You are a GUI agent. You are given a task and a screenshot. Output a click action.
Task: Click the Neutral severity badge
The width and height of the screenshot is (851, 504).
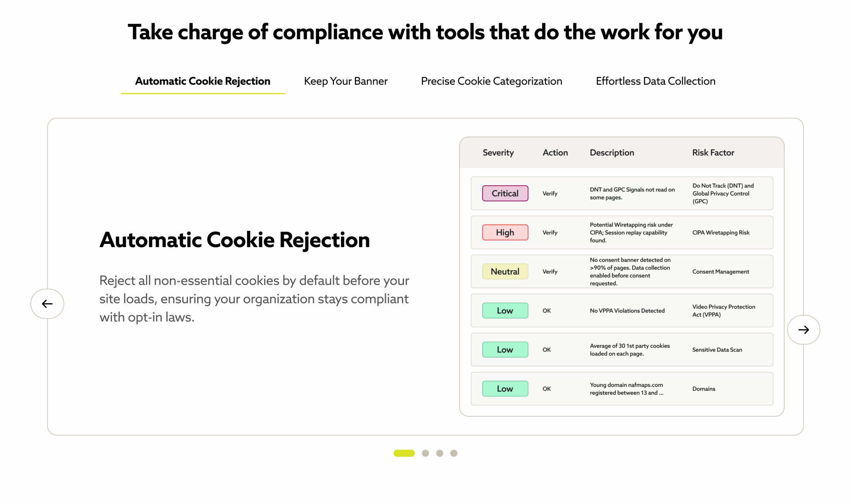point(505,271)
